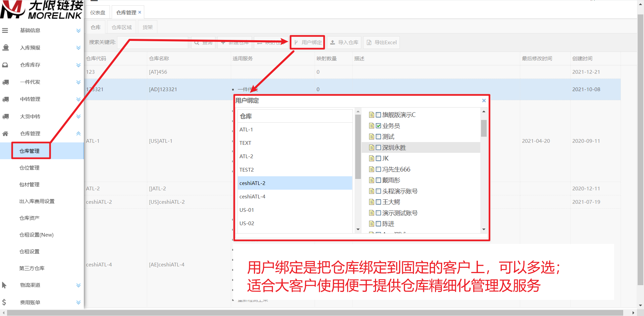This screenshot has height=316, width=644.
Task: Click the document icon beside 头程演示账号
Action: pos(372,191)
